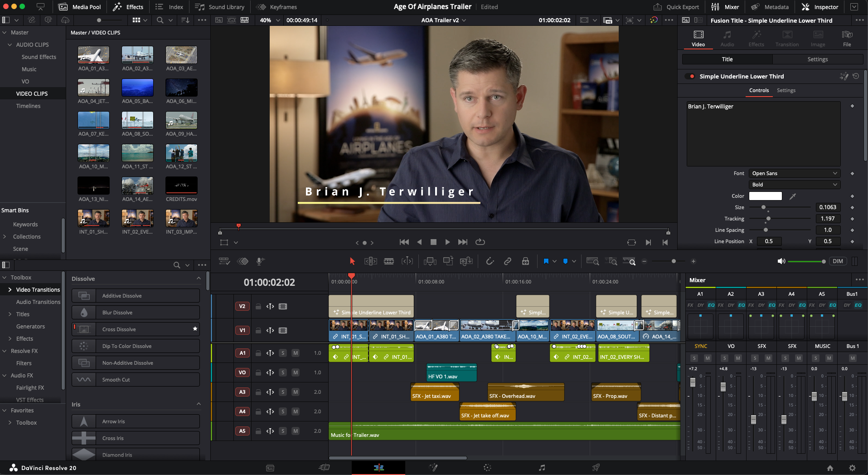868x475 pixels.
Task: Disable the Simple Underline Lower Third red toggle
Action: click(x=690, y=76)
